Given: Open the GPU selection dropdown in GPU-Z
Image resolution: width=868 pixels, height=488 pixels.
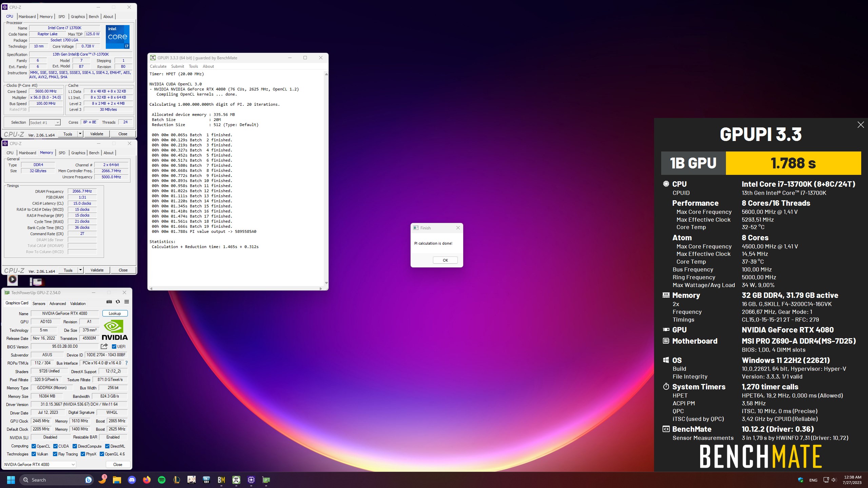Looking at the screenshot, I should [x=39, y=465].
